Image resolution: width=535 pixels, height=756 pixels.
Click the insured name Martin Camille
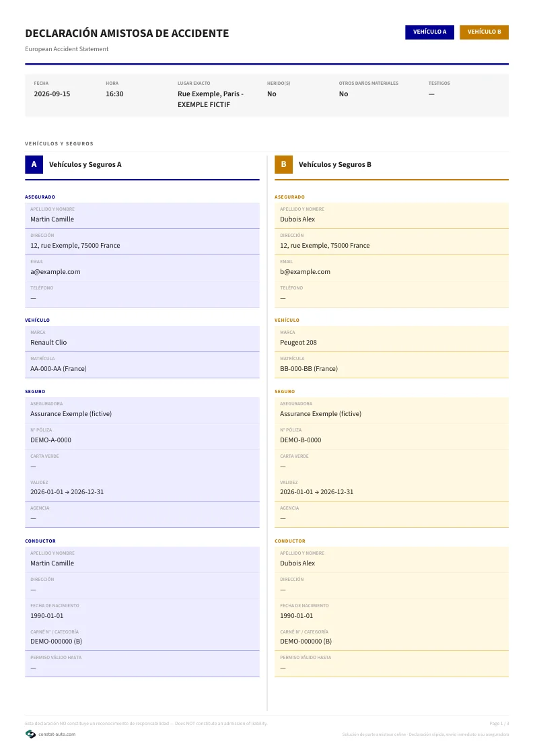pos(52,219)
